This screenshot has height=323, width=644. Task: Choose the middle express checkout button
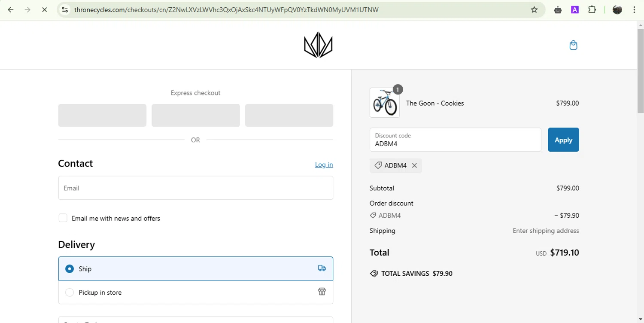(x=195, y=115)
